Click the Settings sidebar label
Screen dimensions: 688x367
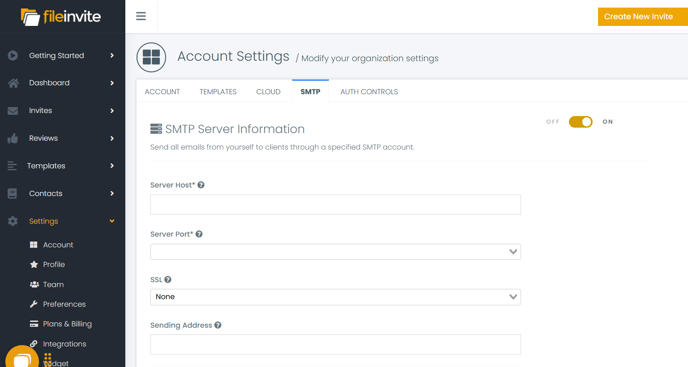pyautogui.click(x=43, y=221)
